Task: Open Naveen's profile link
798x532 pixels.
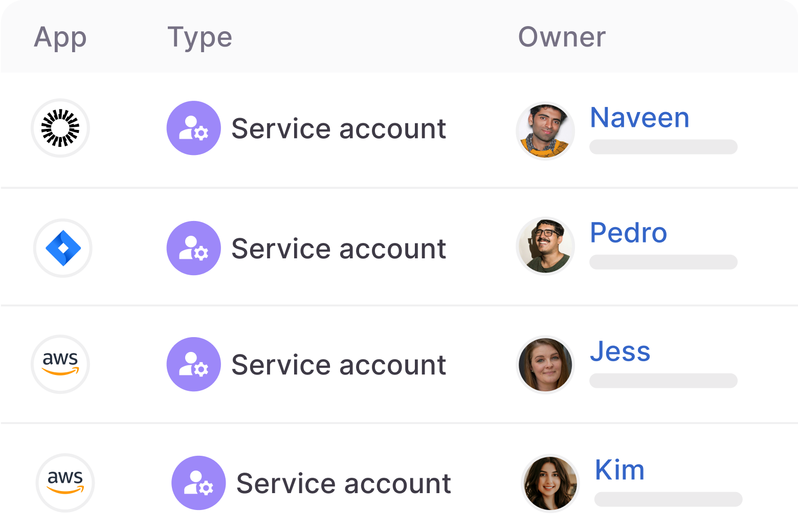Action: click(639, 118)
